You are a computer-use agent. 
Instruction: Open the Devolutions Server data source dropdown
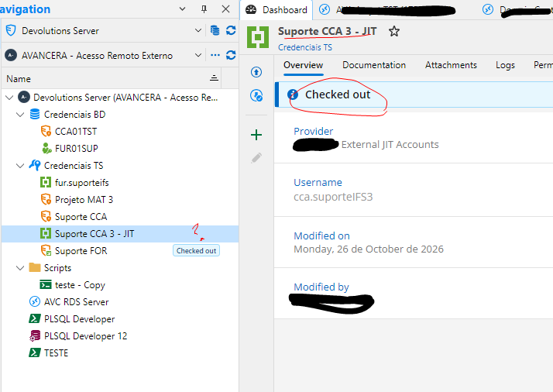coord(198,31)
